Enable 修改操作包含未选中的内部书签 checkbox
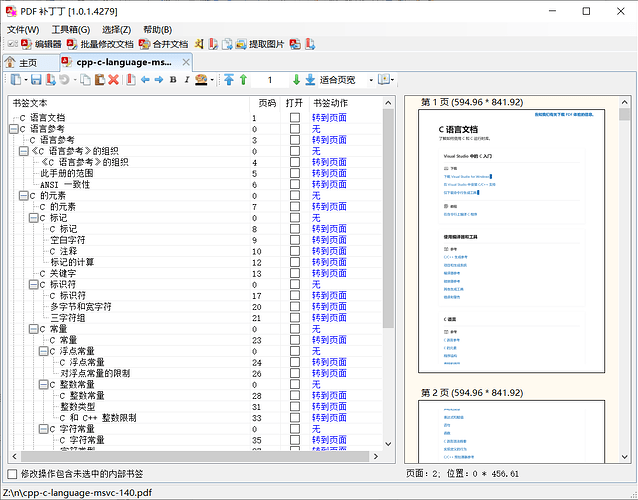The width and height of the screenshot is (638, 500). [13, 474]
